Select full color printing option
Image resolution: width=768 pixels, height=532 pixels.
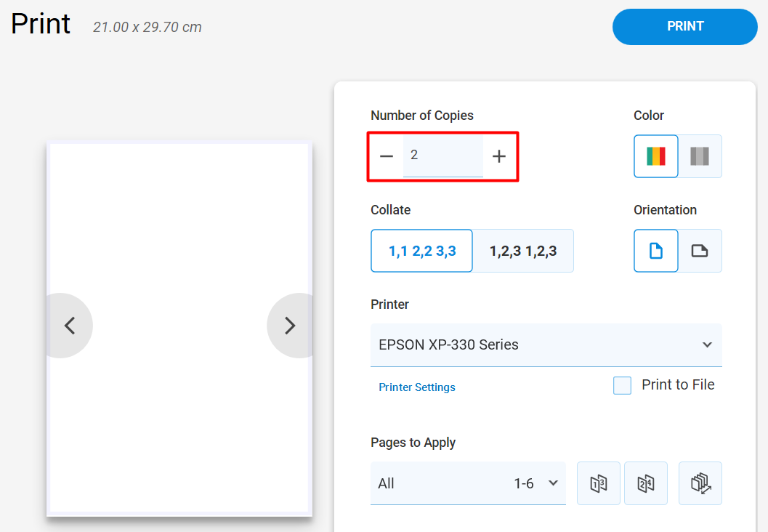click(656, 156)
